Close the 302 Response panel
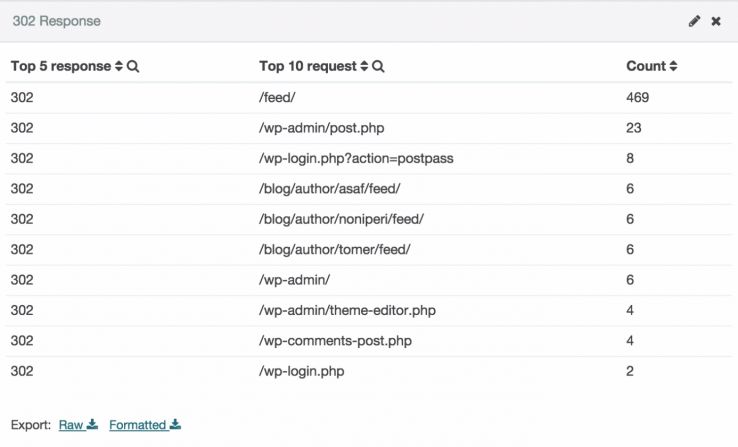The height and width of the screenshot is (447, 738). point(716,21)
